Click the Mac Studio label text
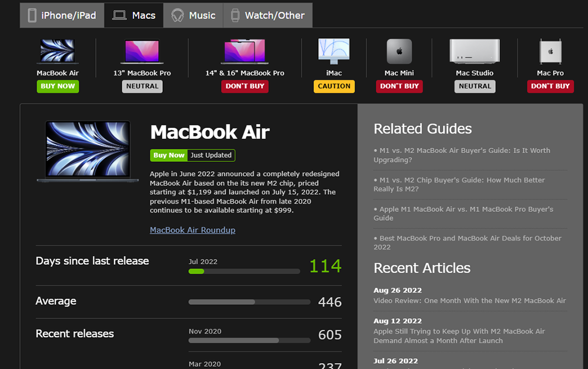The height and width of the screenshot is (369, 588). click(475, 73)
